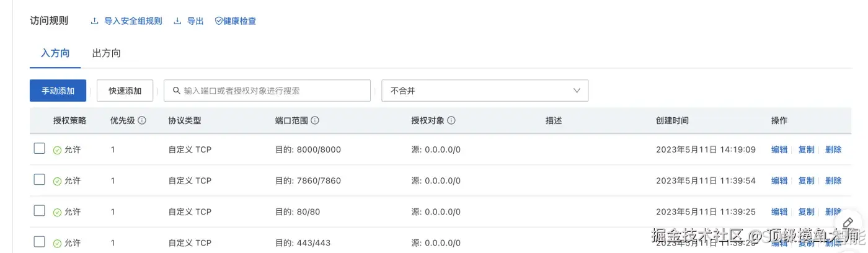This screenshot has width=868, height=253.
Task: Click into the port or authorization search field
Action: [x=267, y=91]
